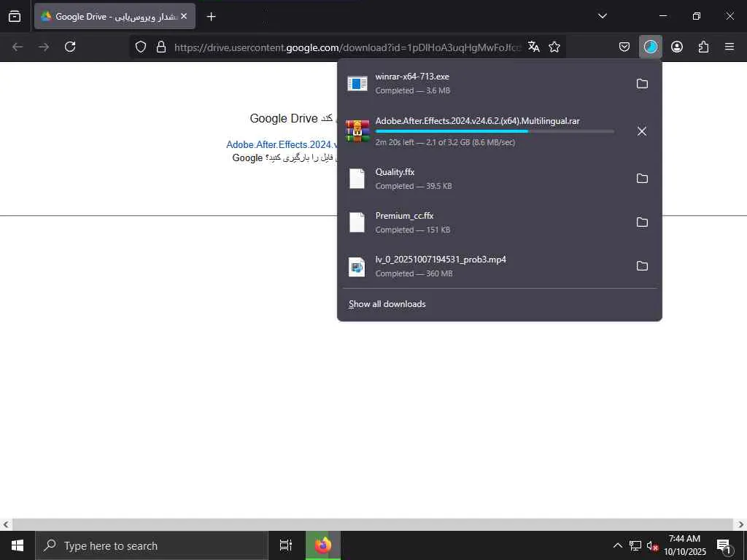Select the Google Drive tab
This screenshot has height=560, width=747.
coord(115,16)
